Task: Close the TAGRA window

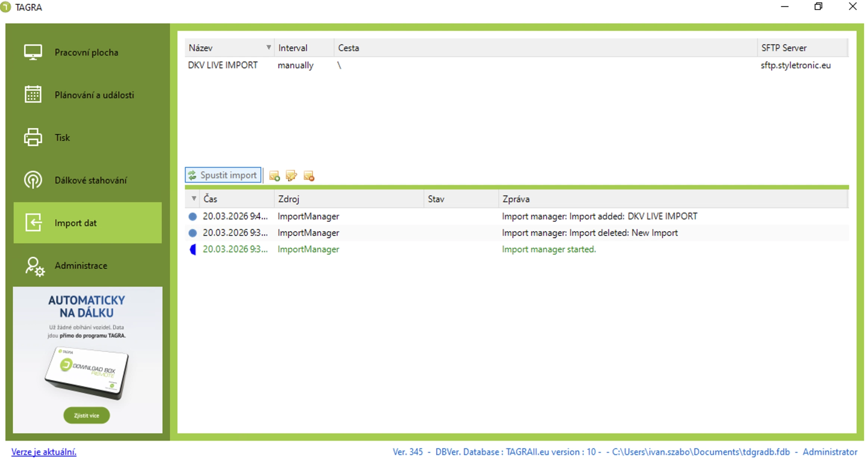Action: [x=853, y=7]
